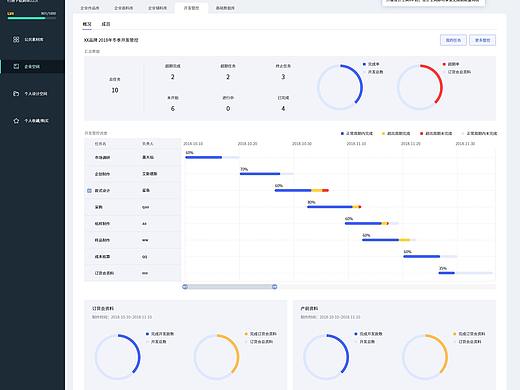
Task: Click the right handle of Gantt range slider
Action: [274, 287]
